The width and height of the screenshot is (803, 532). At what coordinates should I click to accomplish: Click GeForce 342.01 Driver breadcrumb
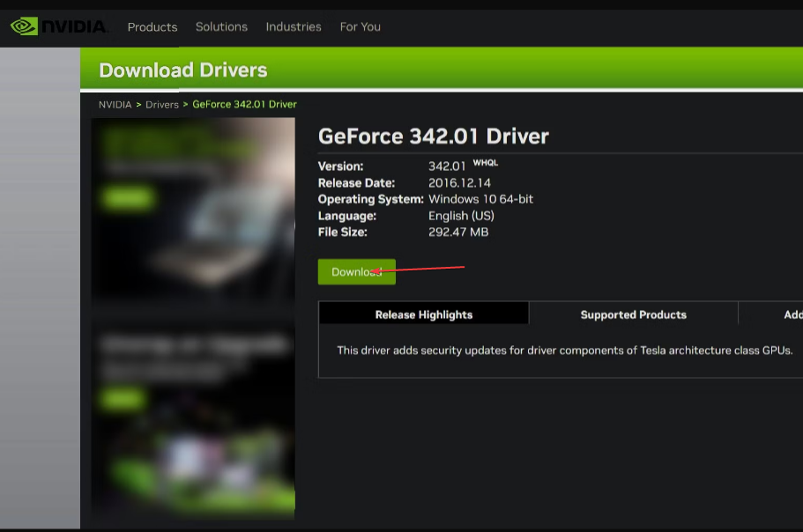pos(244,104)
